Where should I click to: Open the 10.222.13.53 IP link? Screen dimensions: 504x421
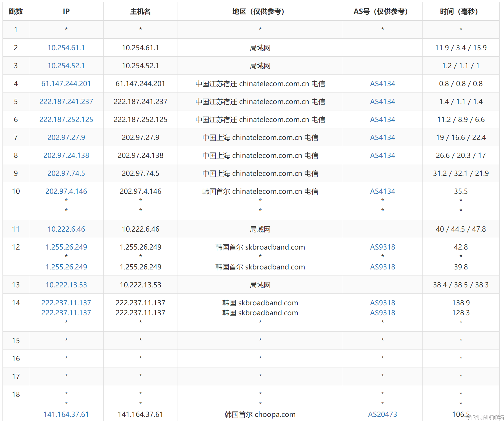coord(66,285)
